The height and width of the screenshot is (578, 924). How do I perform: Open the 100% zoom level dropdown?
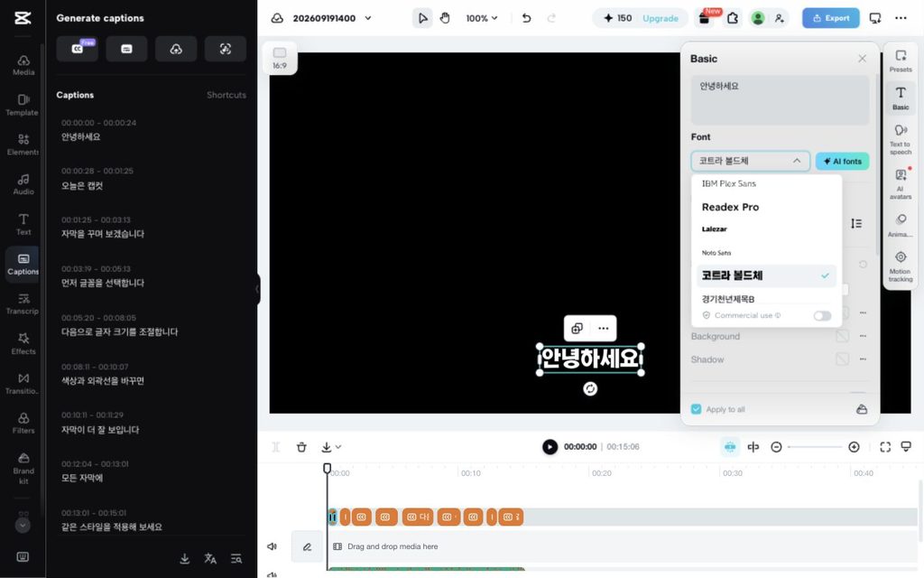[482, 18]
